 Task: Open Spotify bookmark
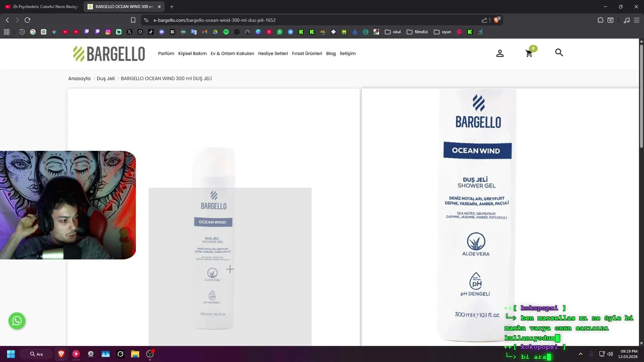coord(226,32)
